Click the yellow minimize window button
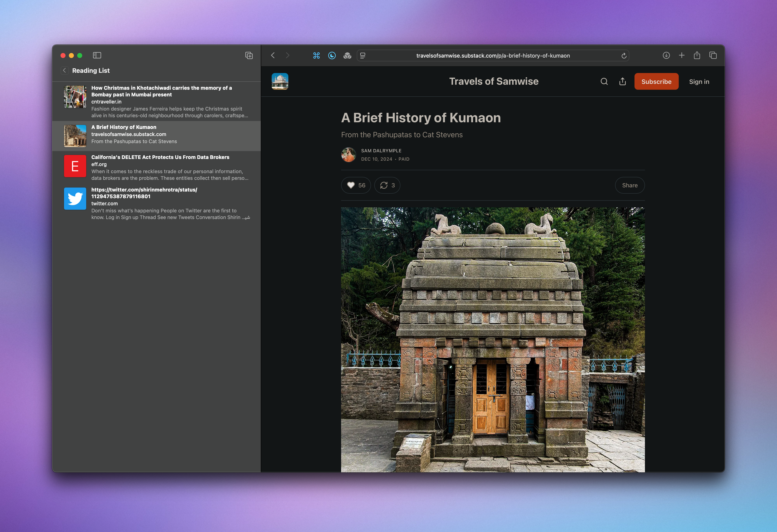777x532 pixels. pyautogui.click(x=71, y=55)
